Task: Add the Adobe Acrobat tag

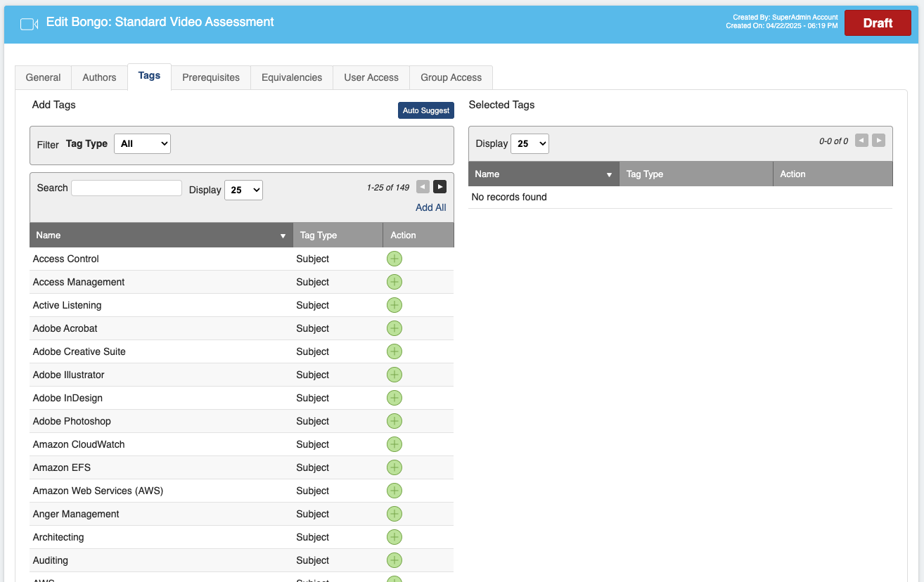Action: click(394, 328)
